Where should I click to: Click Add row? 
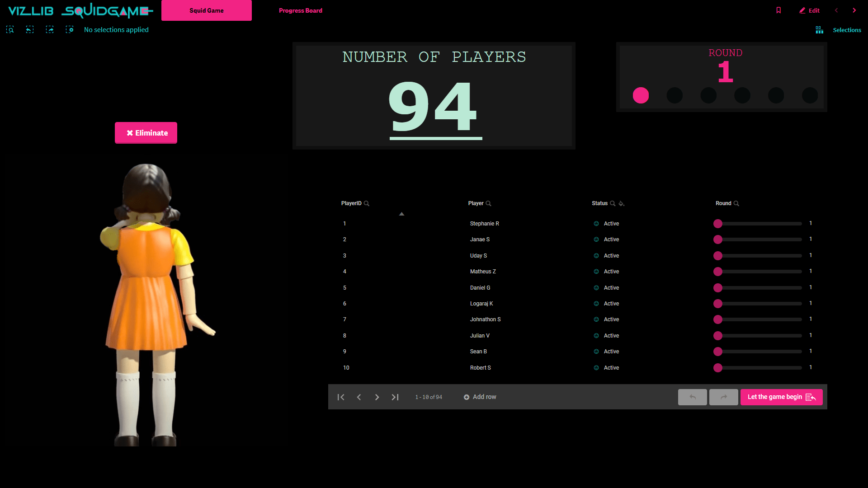[x=480, y=397]
